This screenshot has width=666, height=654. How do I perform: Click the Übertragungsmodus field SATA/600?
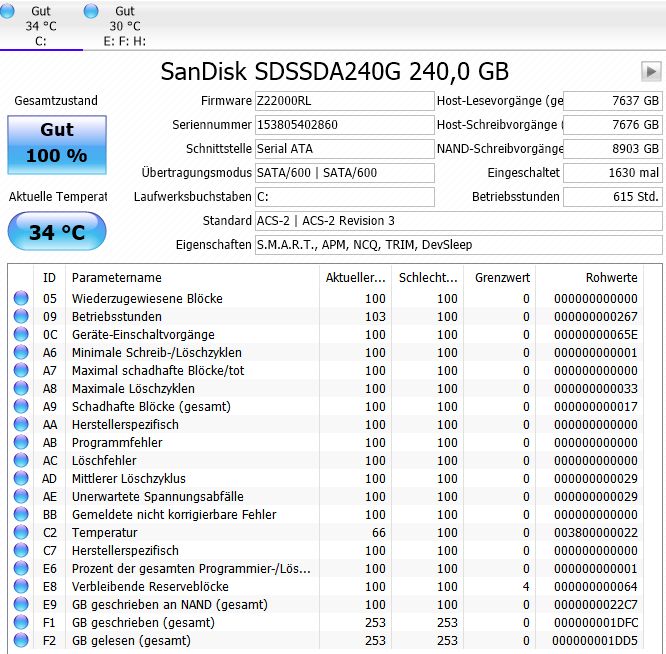click(x=344, y=173)
